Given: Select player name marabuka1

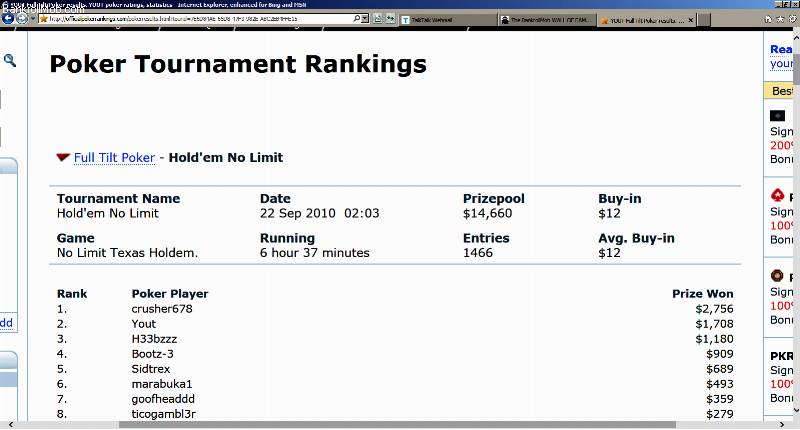Looking at the screenshot, I should (162, 384).
